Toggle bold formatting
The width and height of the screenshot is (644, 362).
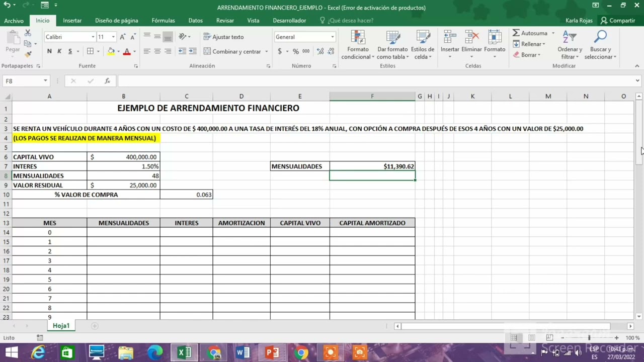click(49, 51)
